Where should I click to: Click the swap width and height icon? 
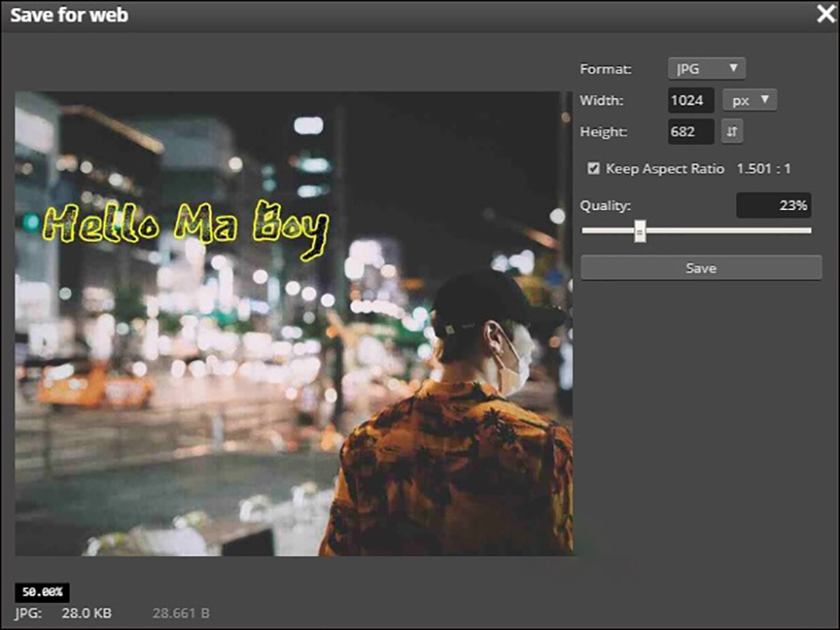click(733, 132)
